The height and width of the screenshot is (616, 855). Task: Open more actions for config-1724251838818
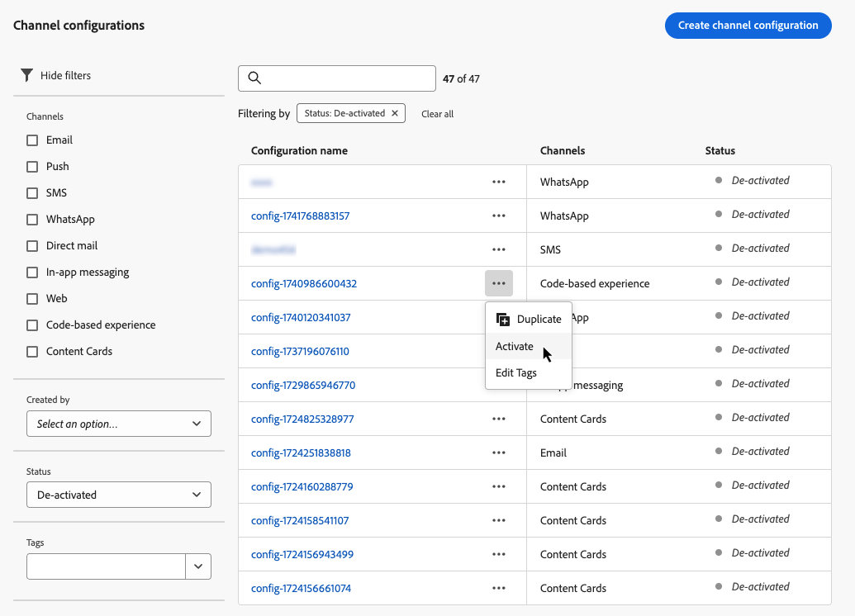pyautogui.click(x=498, y=453)
